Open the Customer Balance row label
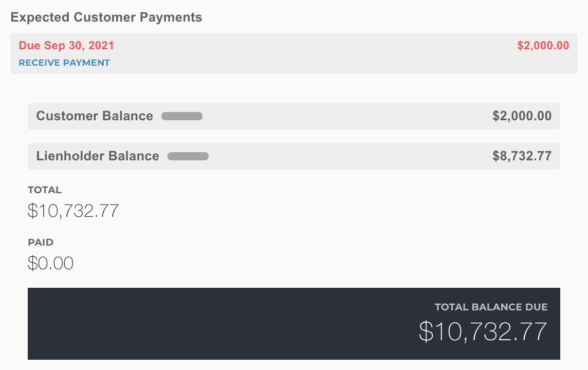The image size is (588, 370). (x=95, y=116)
